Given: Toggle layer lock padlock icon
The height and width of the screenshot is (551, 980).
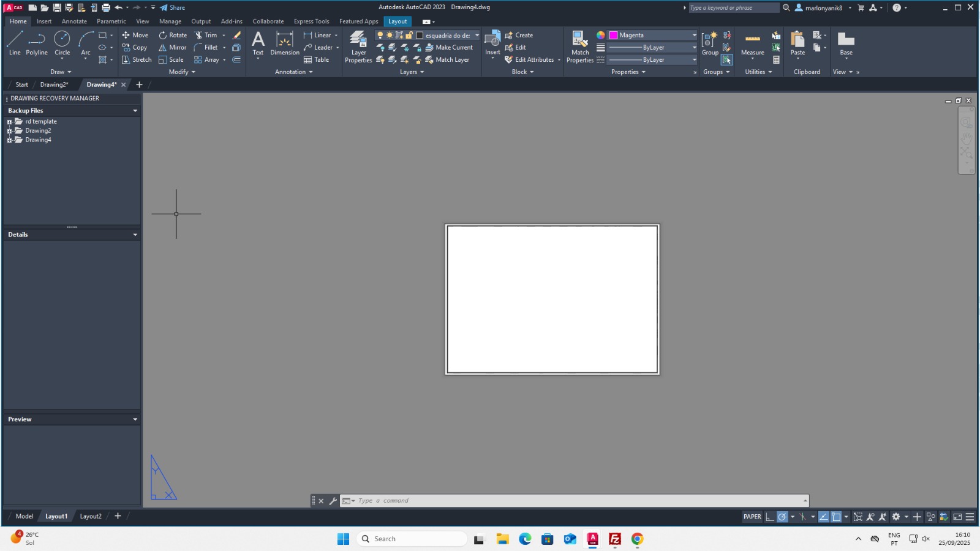Looking at the screenshot, I should coord(409,36).
